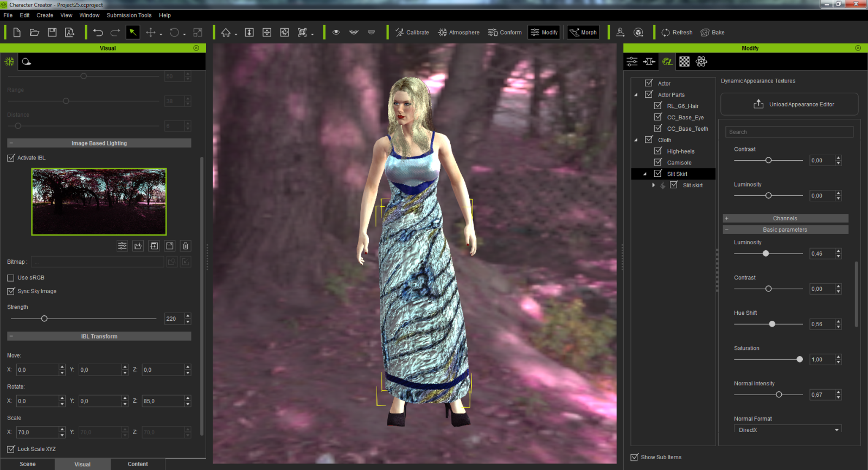Open the atom Physics tab in Modify panel

(x=701, y=61)
